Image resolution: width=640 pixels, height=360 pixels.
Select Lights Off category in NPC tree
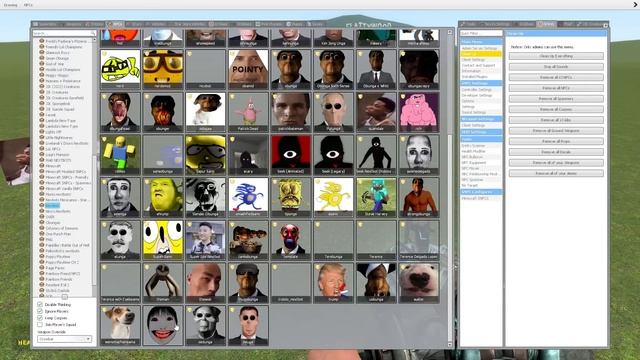pos(53,132)
